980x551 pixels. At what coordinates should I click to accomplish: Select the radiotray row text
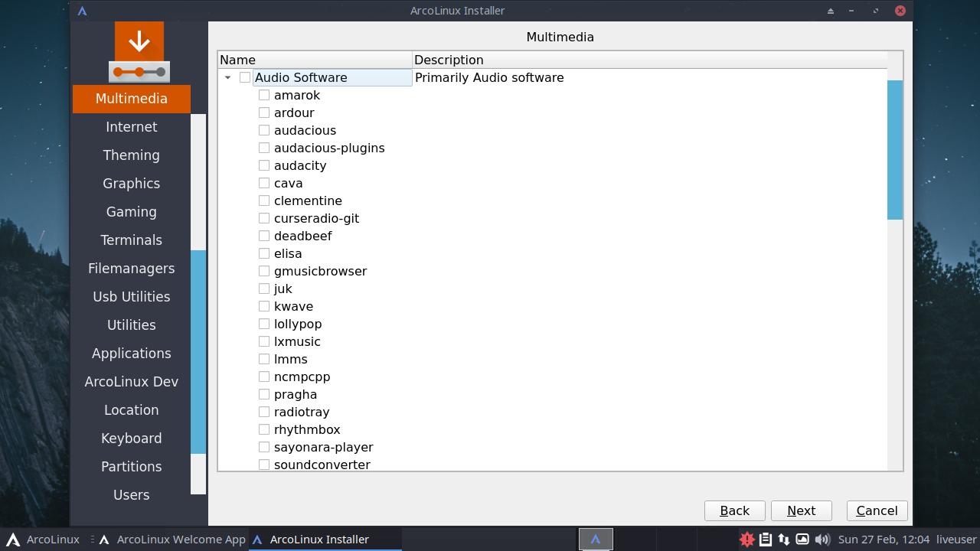[302, 412]
